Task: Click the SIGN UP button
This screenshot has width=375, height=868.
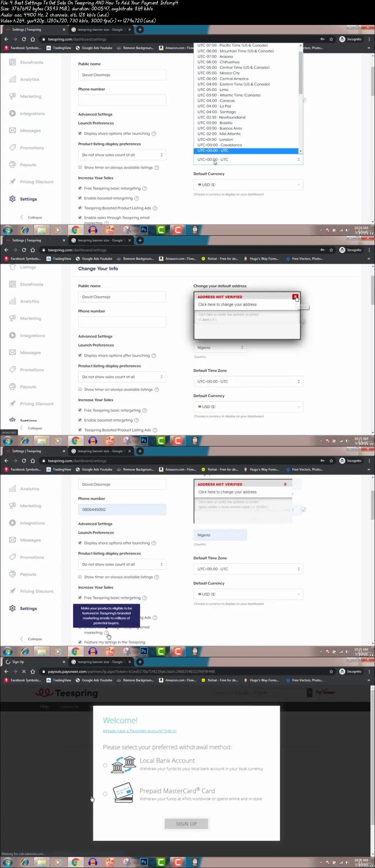Action: [186, 824]
